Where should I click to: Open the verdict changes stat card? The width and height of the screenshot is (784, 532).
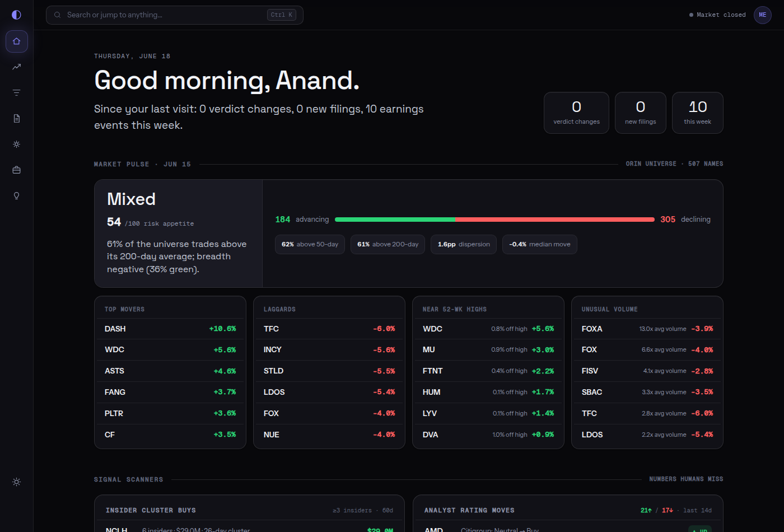(x=576, y=113)
